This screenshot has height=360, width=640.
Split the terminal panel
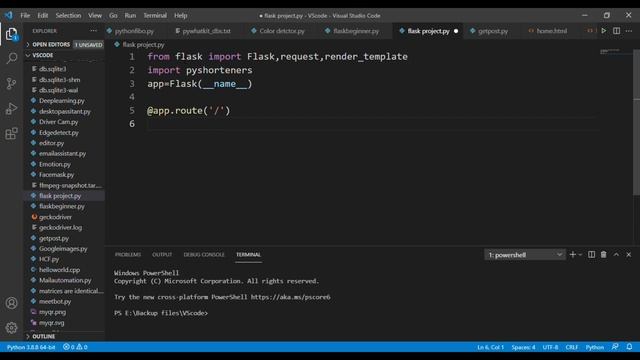tap(591, 255)
